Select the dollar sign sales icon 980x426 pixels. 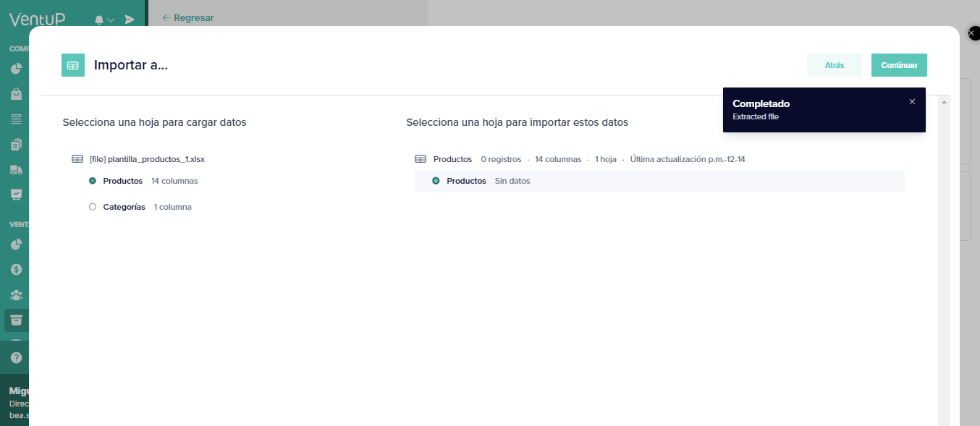point(14,268)
